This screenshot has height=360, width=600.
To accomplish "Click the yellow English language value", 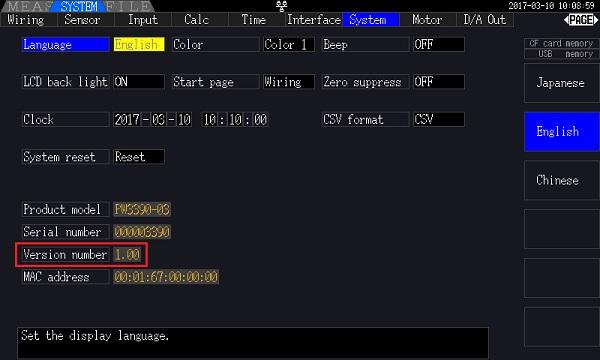I will [139, 44].
